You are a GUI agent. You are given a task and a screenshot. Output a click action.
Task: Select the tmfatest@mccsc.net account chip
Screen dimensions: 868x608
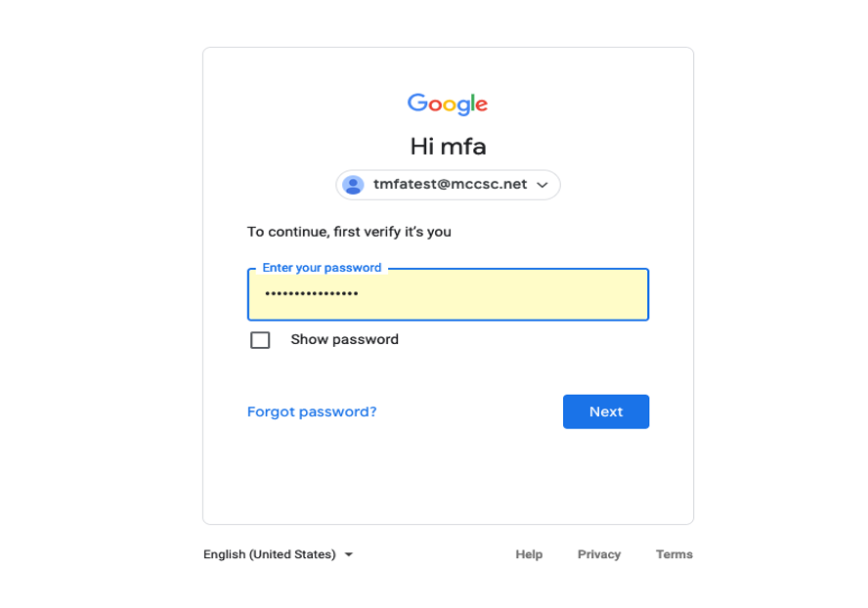pyautogui.click(x=450, y=185)
